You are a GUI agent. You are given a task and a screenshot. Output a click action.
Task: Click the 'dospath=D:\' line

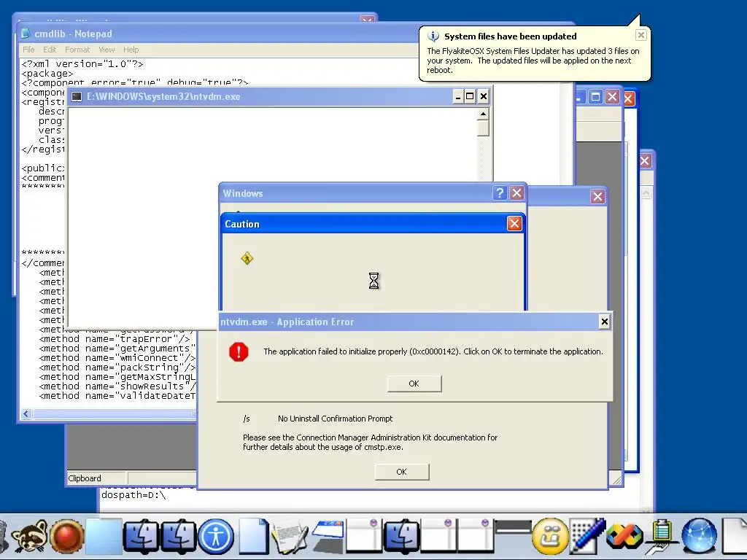pyautogui.click(x=133, y=495)
